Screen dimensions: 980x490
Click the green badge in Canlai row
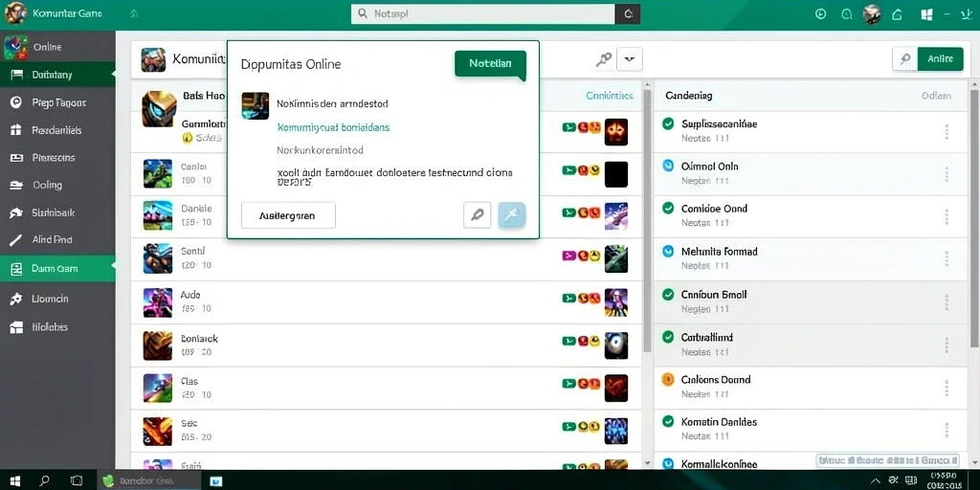point(568,169)
